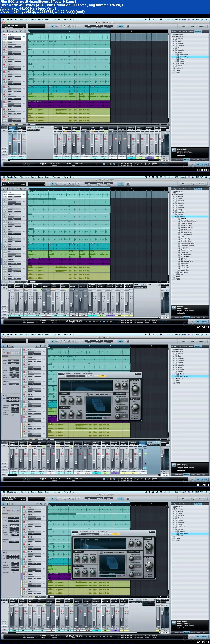Toggle the Loop transport icon, frame 00:03:10
Viewport: 210px width, 644px height.
pos(114,164)
